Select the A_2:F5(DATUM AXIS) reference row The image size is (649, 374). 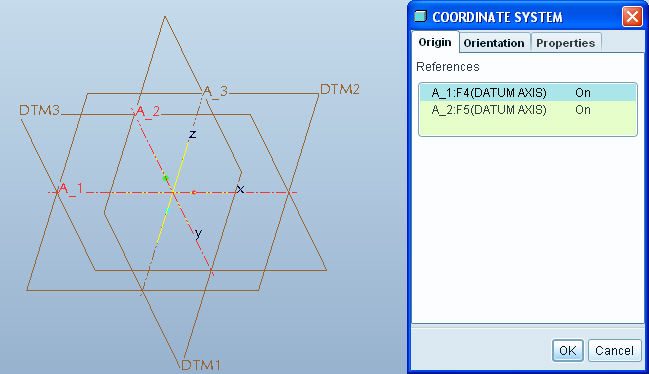pos(528,110)
